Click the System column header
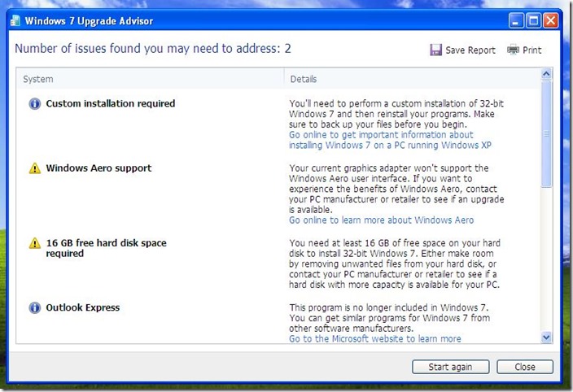The image size is (573, 392). (38, 79)
